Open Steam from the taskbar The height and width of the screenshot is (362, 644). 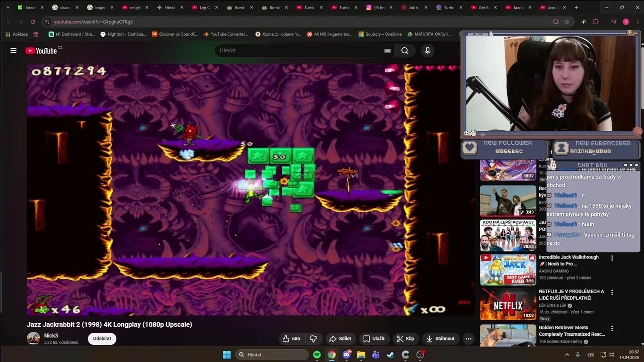pos(390,354)
